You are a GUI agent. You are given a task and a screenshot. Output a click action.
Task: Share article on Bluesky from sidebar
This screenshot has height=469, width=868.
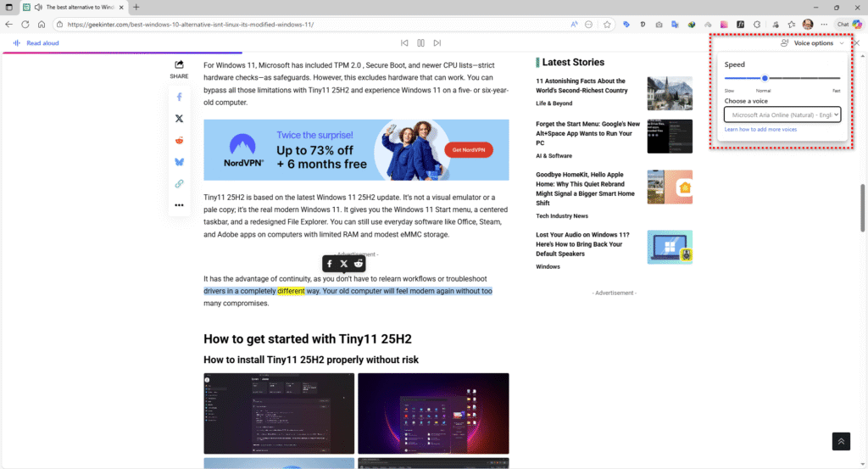coord(179,162)
